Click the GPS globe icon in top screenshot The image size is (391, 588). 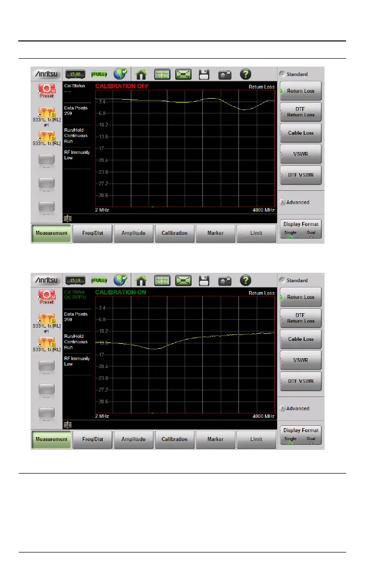pyautogui.click(x=120, y=74)
